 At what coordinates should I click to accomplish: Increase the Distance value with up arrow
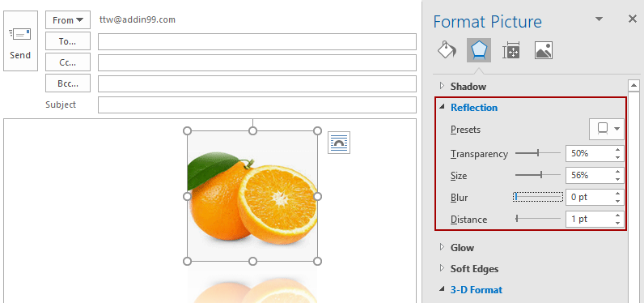click(618, 216)
